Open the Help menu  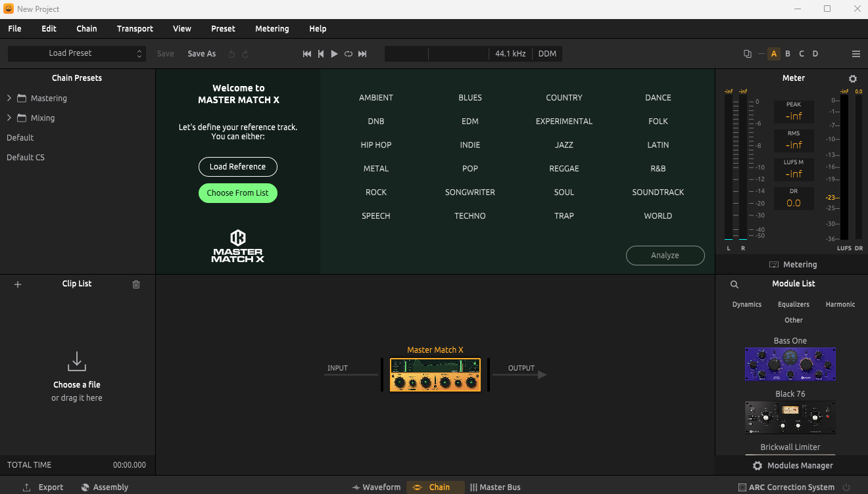coord(318,29)
